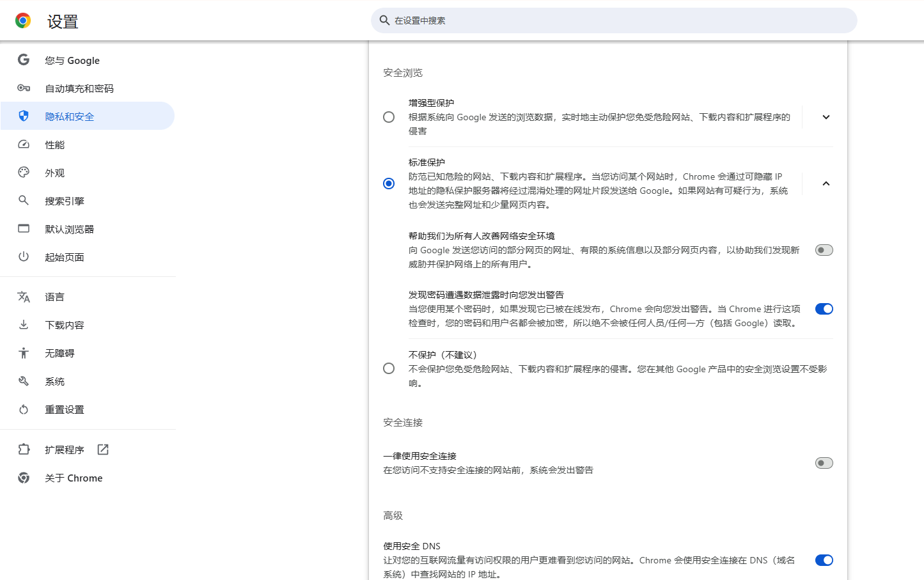Open 扩展程序 link in sidebar
This screenshot has height=580, width=924.
[x=88, y=450]
